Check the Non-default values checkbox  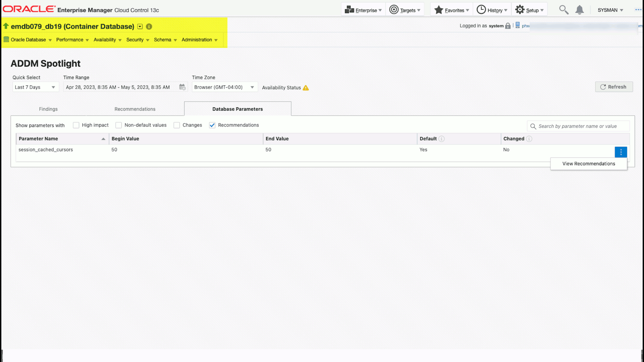[118, 125]
